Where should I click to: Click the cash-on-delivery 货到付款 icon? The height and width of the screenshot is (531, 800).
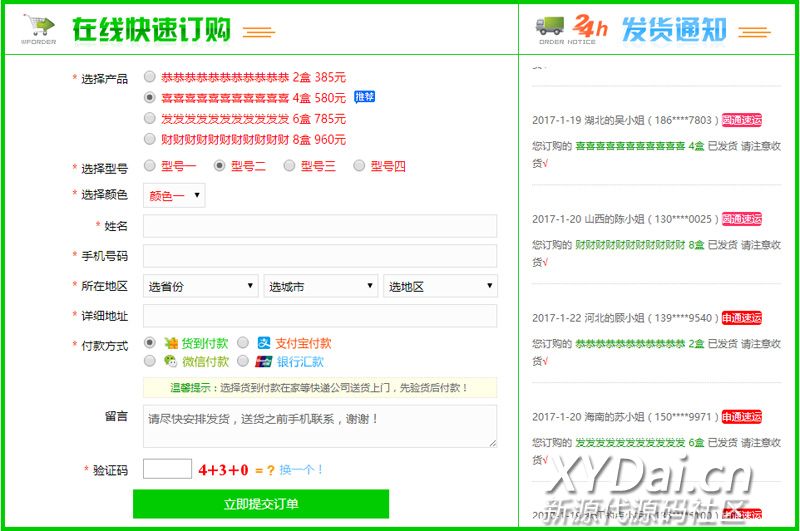pos(171,343)
